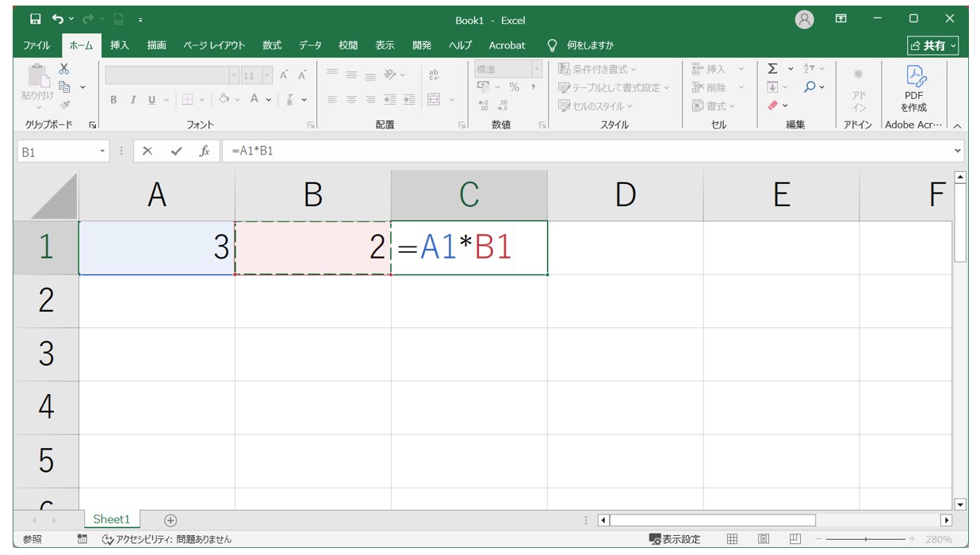Image resolution: width=980 pixels, height=555 pixels.
Task: Click the Percent Style icon
Action: (x=514, y=87)
